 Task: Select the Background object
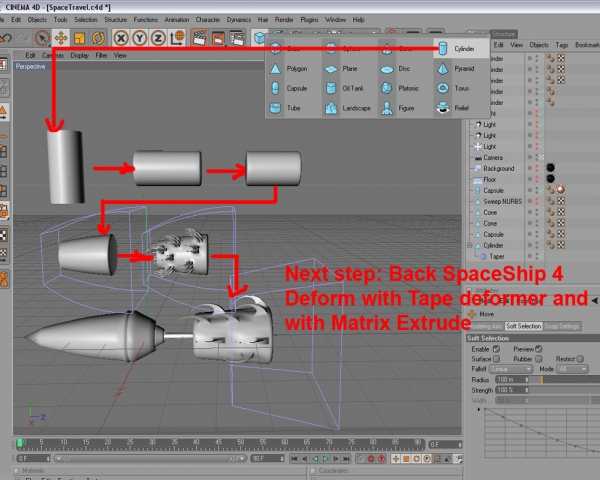(498, 168)
